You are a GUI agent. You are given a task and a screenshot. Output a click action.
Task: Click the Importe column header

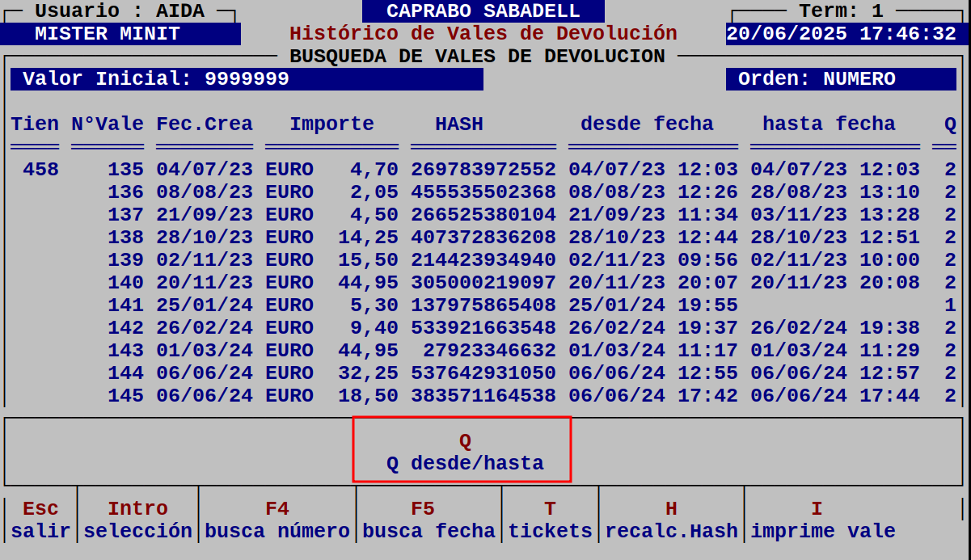coord(331,124)
